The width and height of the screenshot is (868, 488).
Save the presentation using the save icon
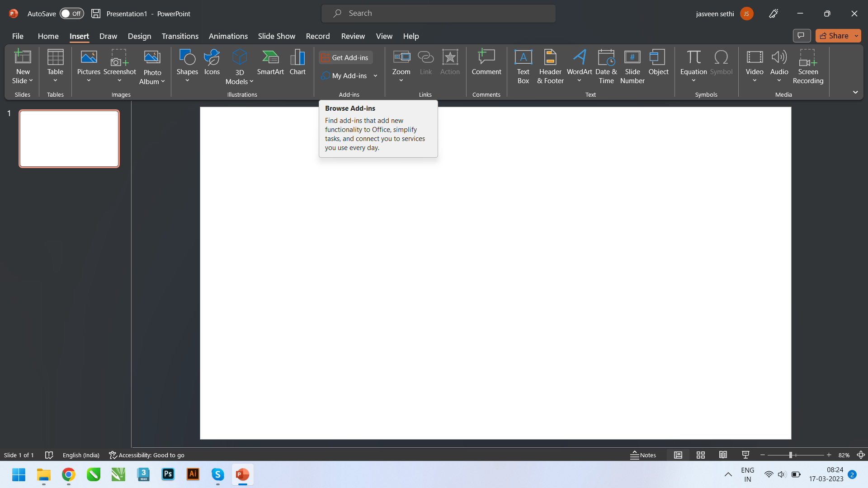pyautogui.click(x=96, y=14)
